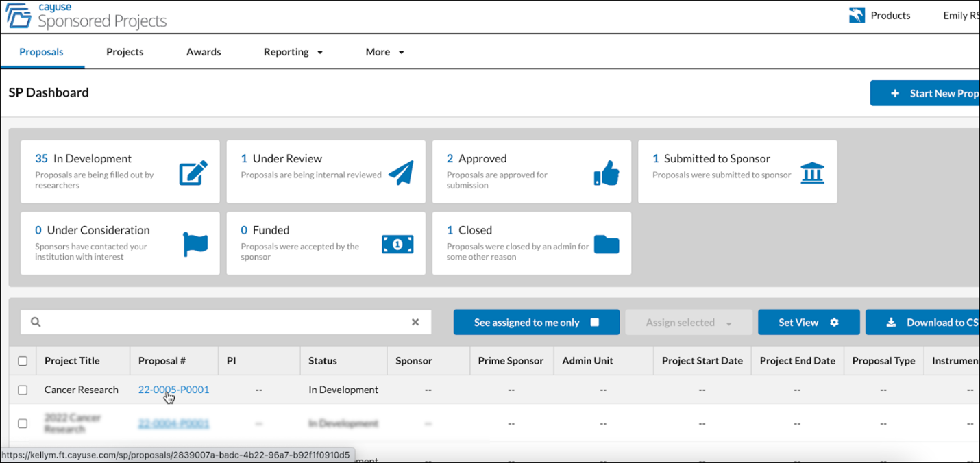This screenshot has width=980, height=463.
Task: Click Download to CSV button
Action: (923, 322)
